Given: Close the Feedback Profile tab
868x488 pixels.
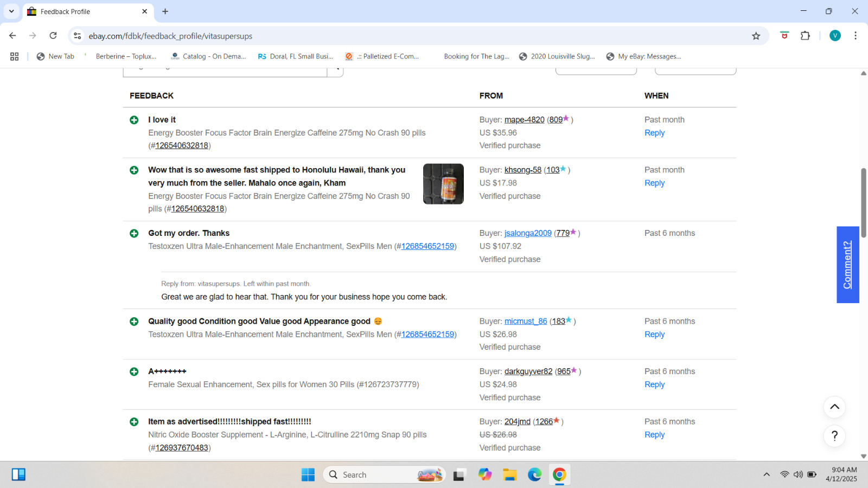Looking at the screenshot, I should point(145,11).
